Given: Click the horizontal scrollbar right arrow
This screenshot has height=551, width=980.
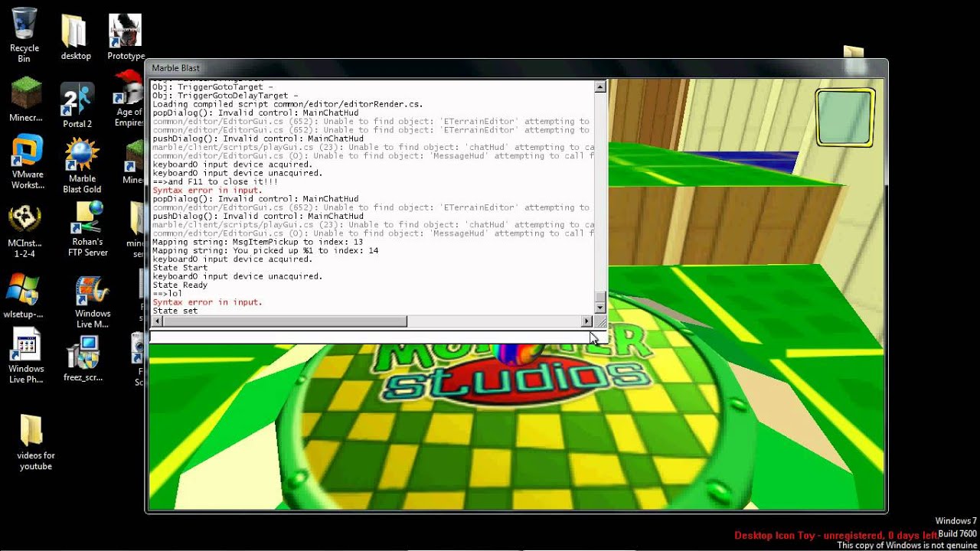Looking at the screenshot, I should click(586, 321).
